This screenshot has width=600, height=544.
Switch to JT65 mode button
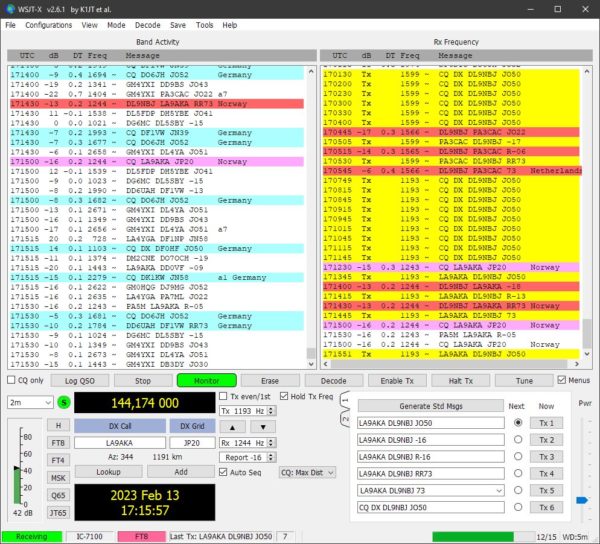tap(58, 513)
